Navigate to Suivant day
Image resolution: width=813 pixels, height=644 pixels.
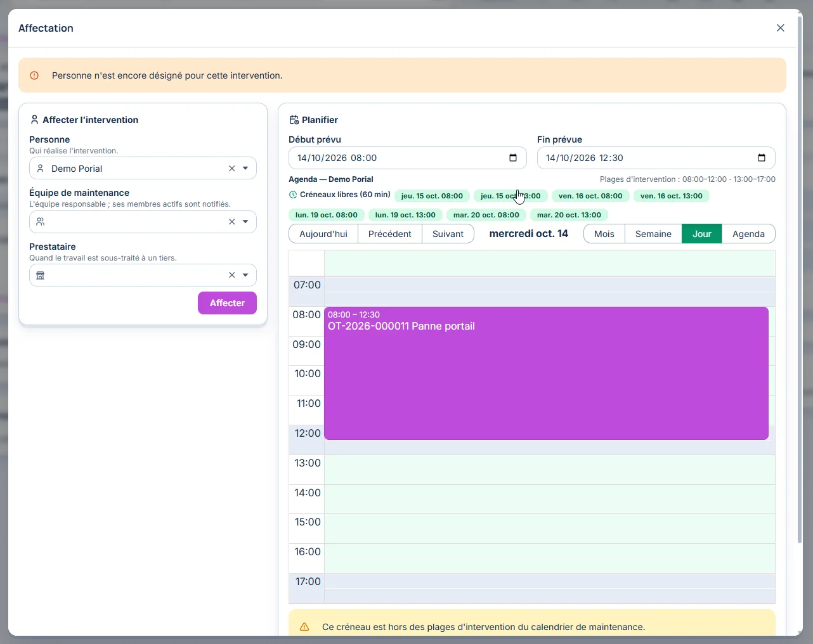coord(448,234)
